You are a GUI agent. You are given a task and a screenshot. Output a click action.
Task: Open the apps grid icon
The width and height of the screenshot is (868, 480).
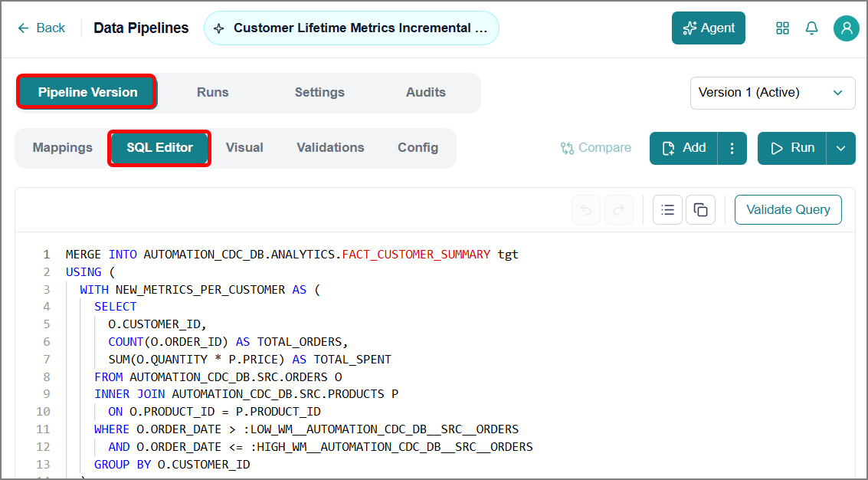(x=782, y=28)
